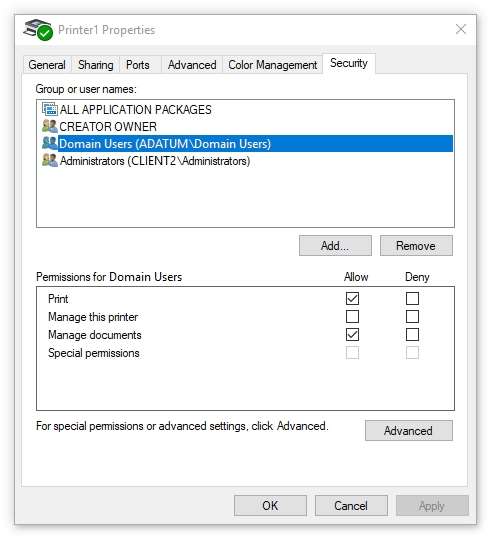Close the Printer1 Properties dialog
This screenshot has height=539, width=491.
460,30
